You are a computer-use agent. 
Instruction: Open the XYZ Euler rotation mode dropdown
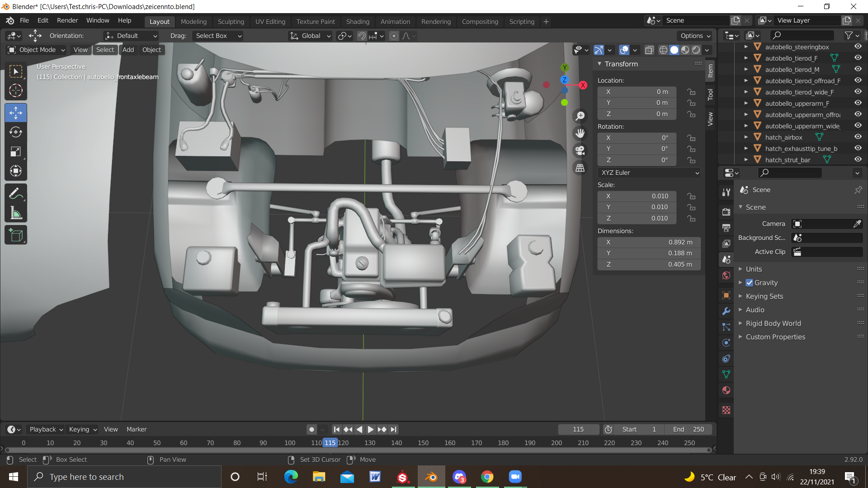tap(649, 173)
